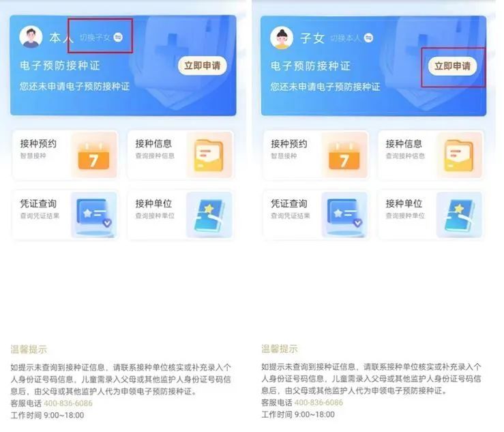Open calendar icon for 接种预约 in left panel

[x=93, y=156]
